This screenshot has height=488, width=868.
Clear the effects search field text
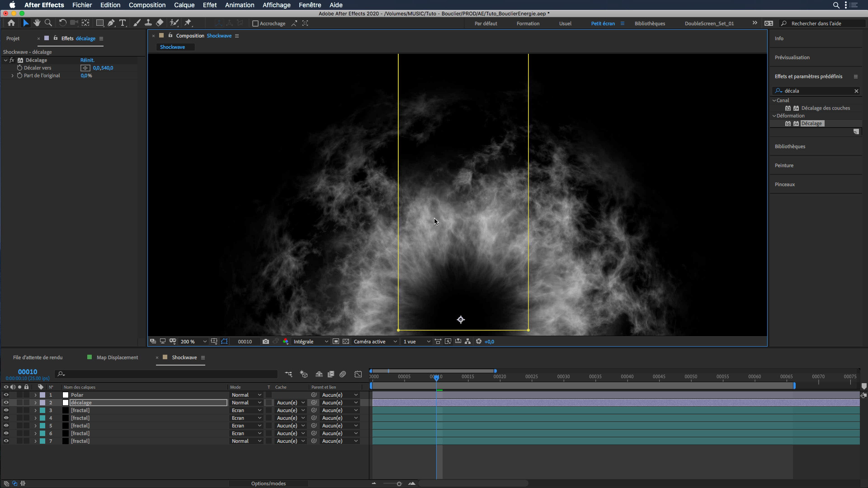[856, 91]
